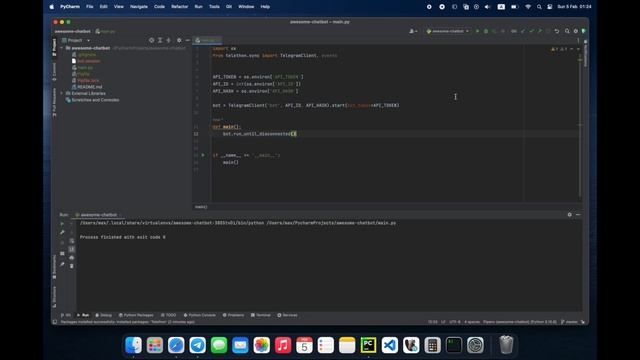Open IDE settings gear in top toolbar

576,31
